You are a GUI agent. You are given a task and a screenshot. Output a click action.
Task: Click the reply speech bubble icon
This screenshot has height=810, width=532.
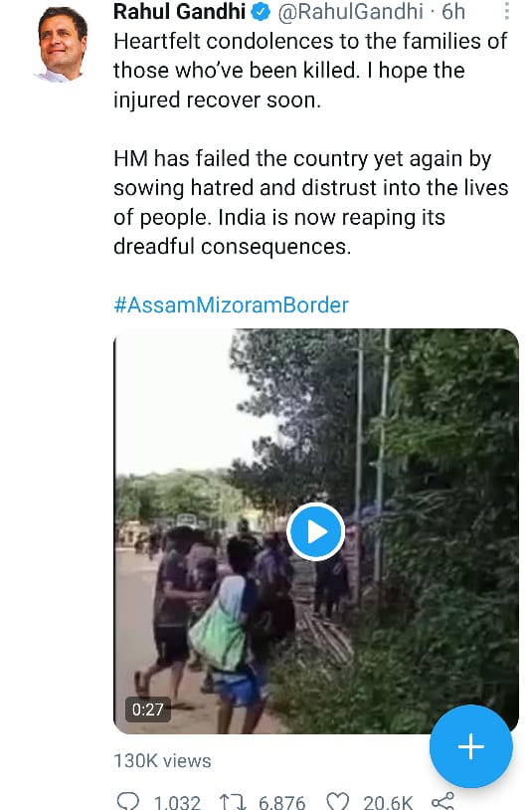127,802
